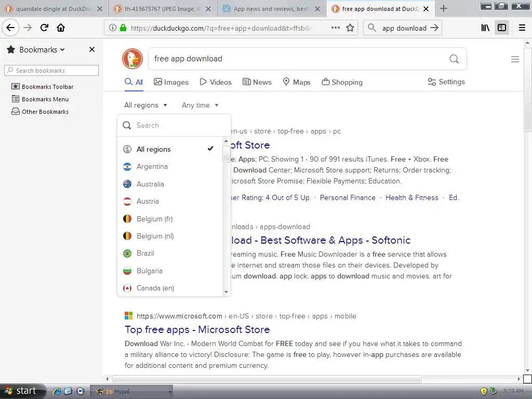Select the All search results tab
The width and height of the screenshot is (532, 399).
tap(134, 82)
